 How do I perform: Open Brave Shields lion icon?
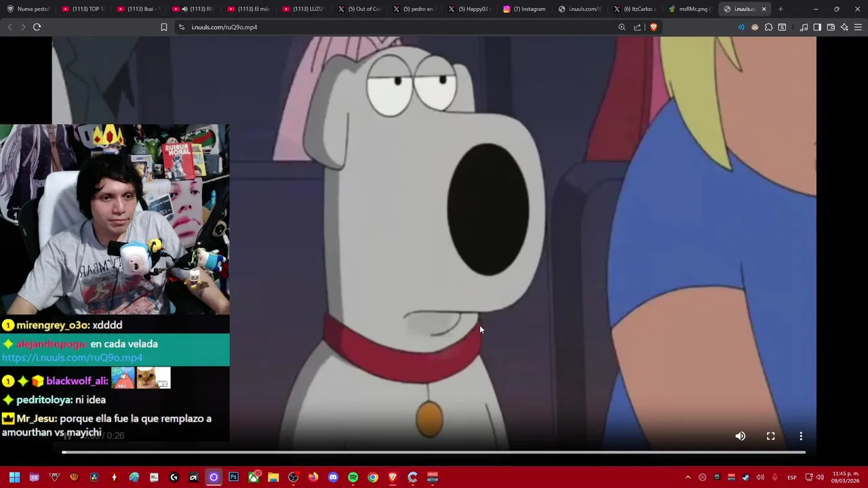point(654,27)
